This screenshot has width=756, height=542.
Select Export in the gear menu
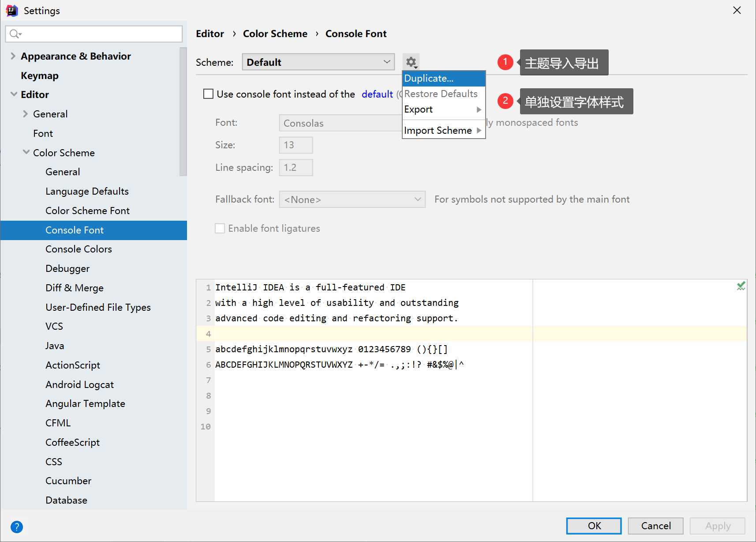(444, 109)
